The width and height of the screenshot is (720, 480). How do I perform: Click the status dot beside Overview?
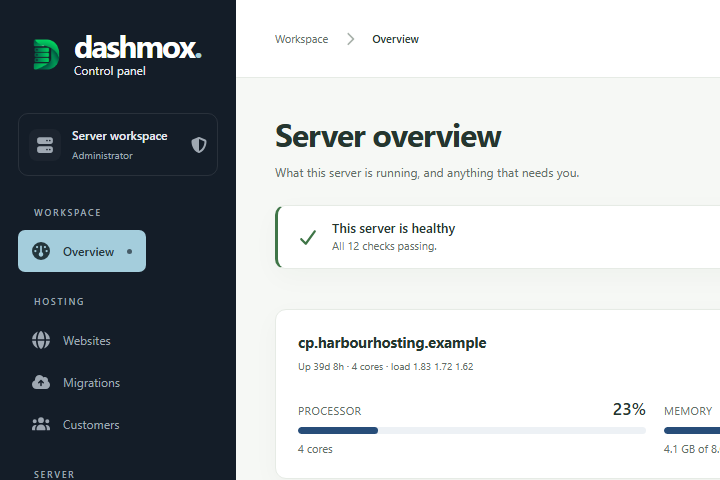[x=129, y=251]
